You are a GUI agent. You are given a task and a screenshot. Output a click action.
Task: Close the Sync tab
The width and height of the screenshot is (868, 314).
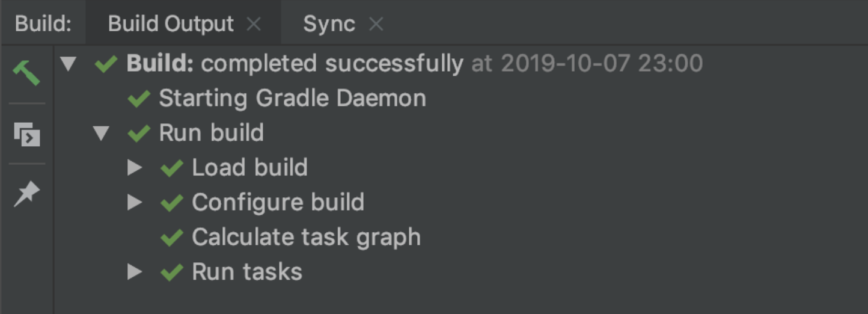pos(376,24)
